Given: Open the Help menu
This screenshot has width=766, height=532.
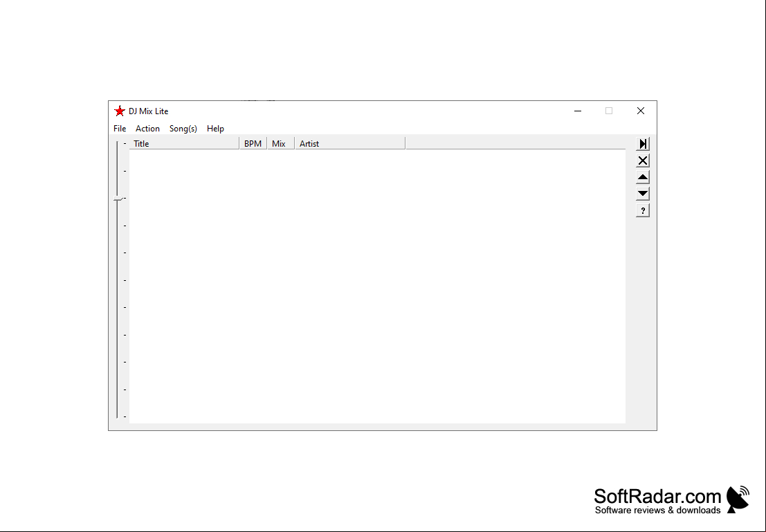Looking at the screenshot, I should coord(215,129).
